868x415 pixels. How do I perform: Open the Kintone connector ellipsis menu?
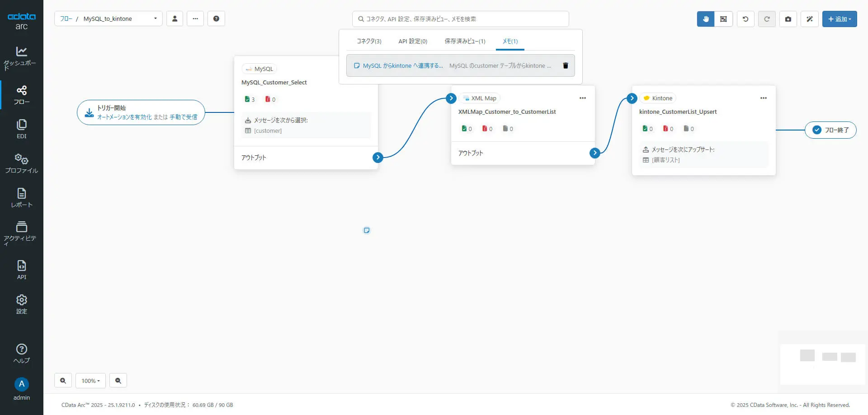click(764, 98)
